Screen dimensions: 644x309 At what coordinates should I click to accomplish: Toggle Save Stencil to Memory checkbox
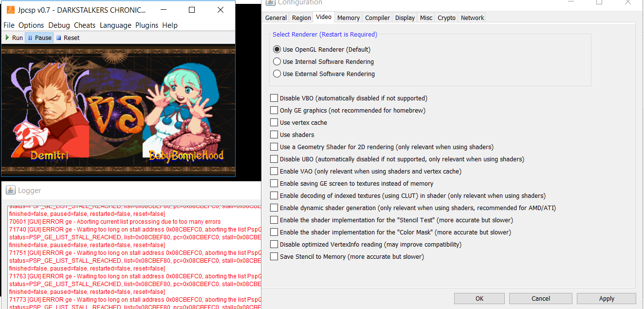[275, 256]
